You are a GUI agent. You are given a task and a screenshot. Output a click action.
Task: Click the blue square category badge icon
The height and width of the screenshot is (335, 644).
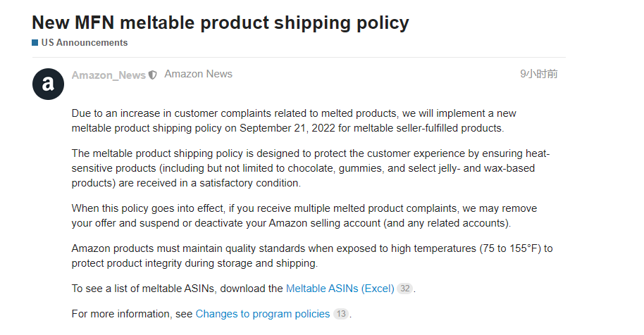[35, 43]
